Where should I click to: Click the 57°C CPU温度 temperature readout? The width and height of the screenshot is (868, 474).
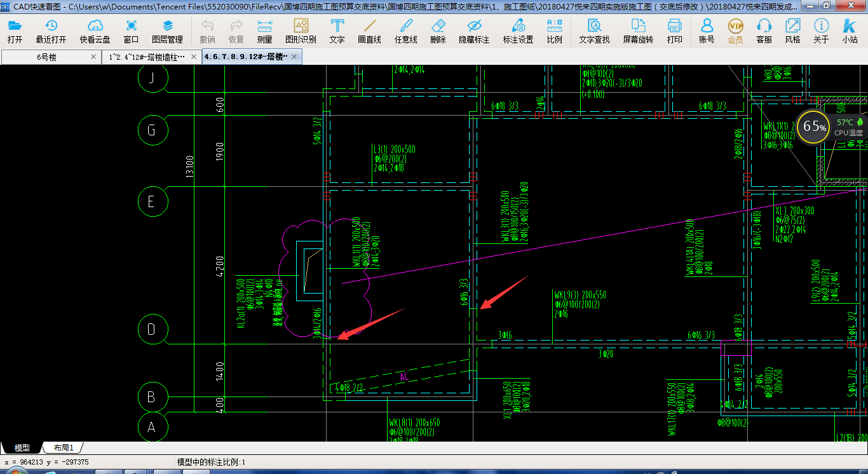848,127
